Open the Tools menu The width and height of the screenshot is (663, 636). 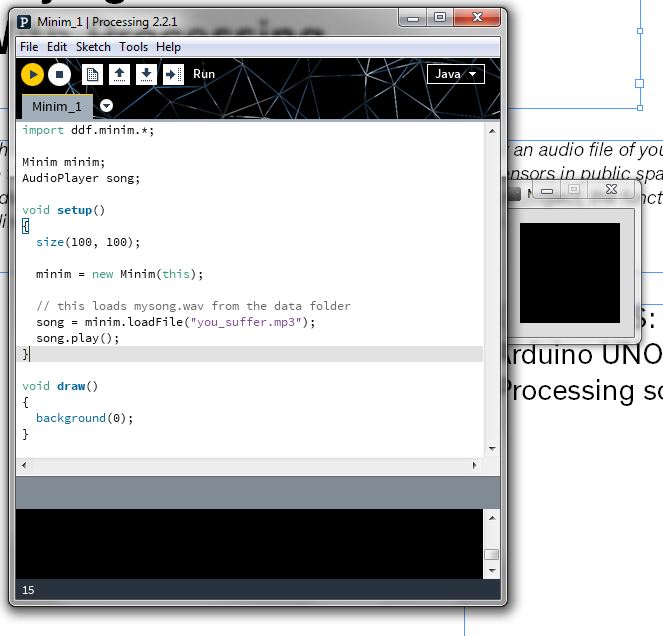[133, 47]
